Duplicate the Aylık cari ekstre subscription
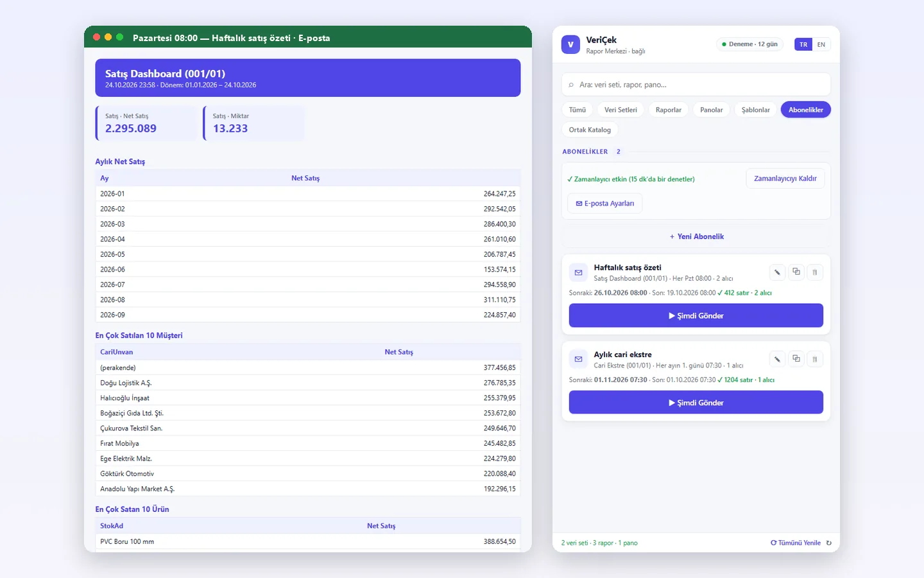This screenshot has width=924, height=578. pyautogui.click(x=796, y=359)
